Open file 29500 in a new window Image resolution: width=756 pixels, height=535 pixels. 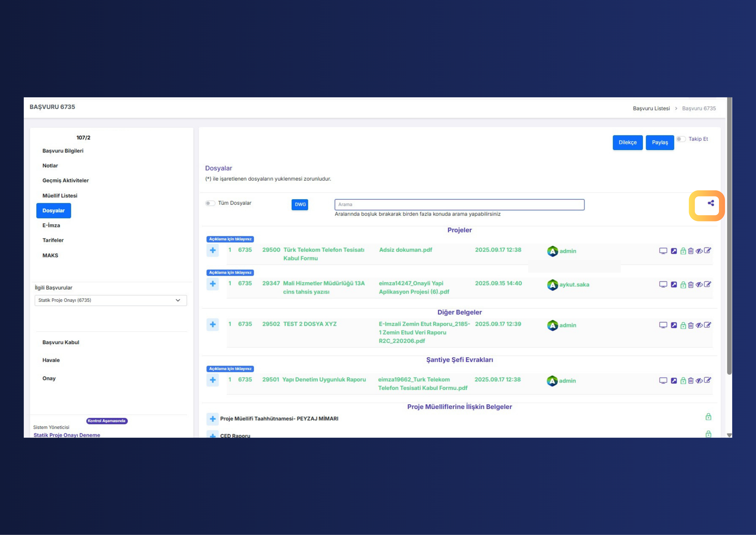pos(674,251)
